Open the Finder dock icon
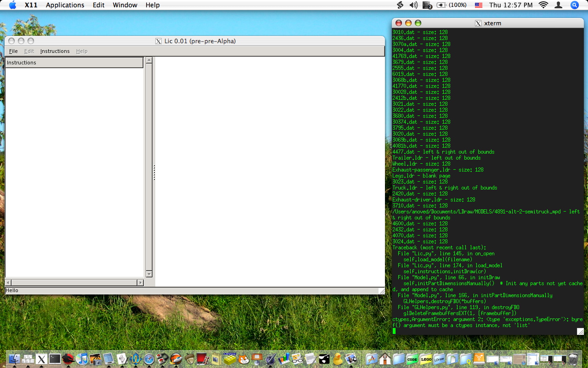588x368 pixels. 15,359
